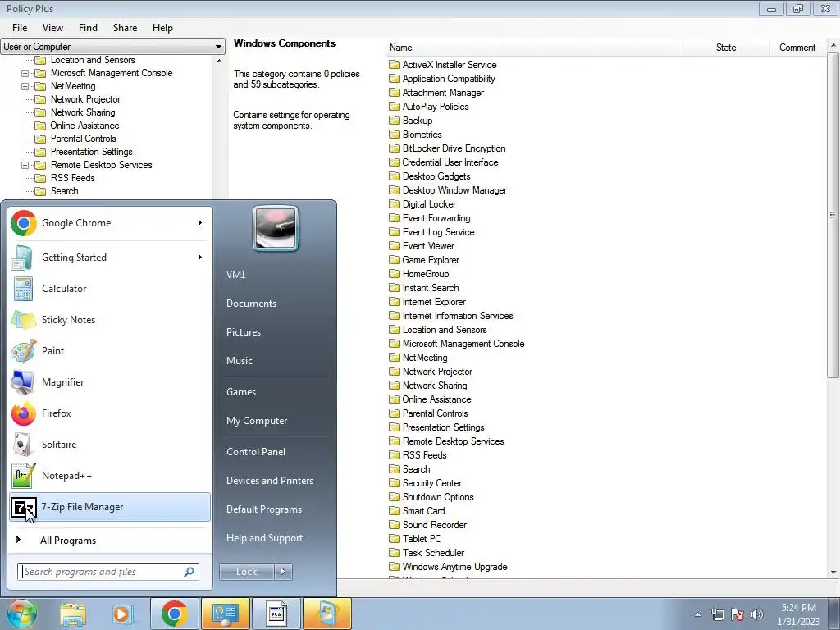Start Magnifier from Start menu
The width and height of the screenshot is (840, 630).
[x=110, y=382]
